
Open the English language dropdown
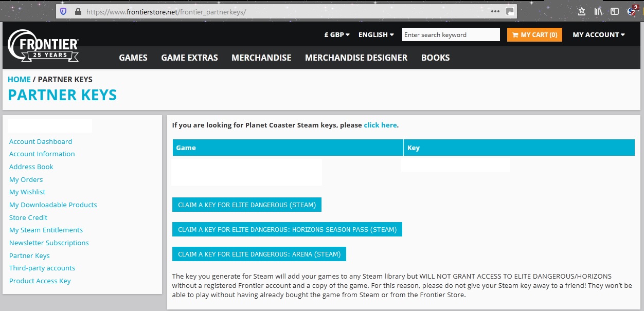pyautogui.click(x=376, y=35)
